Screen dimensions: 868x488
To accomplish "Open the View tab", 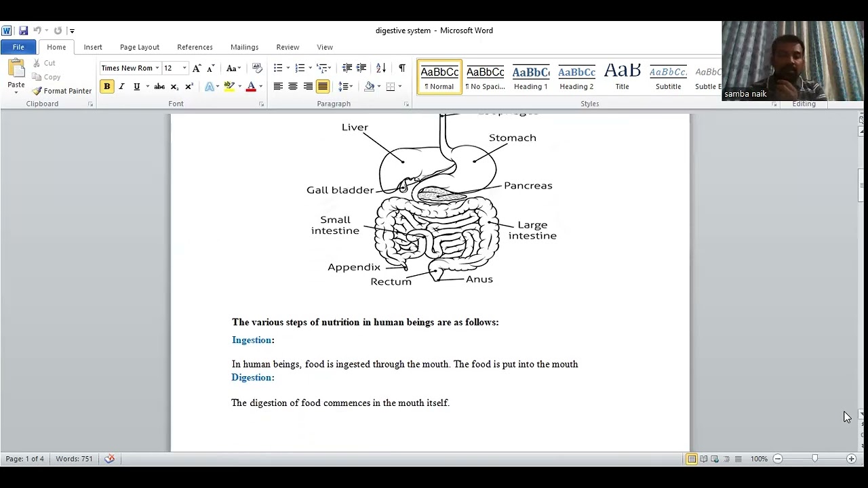I will coord(325,47).
